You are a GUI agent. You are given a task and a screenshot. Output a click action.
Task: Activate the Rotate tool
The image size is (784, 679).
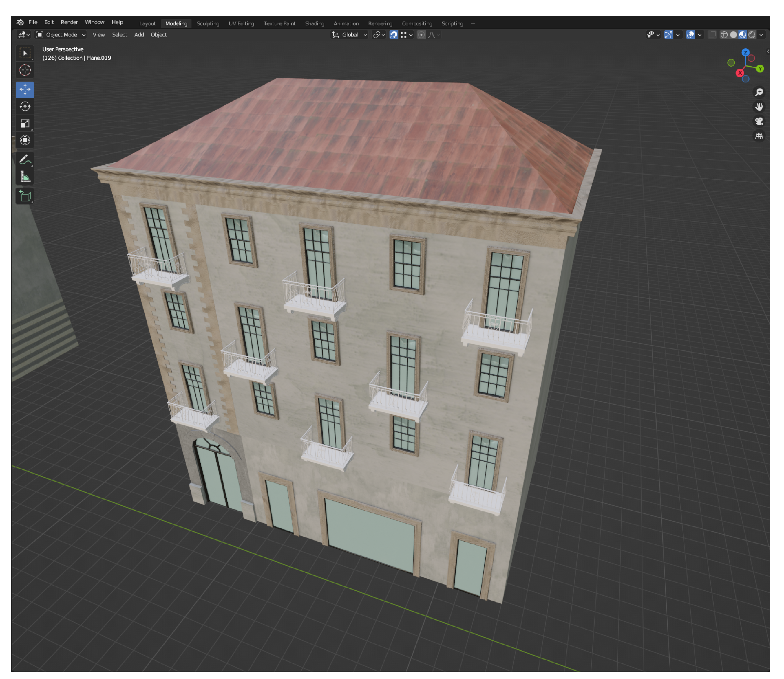click(25, 107)
